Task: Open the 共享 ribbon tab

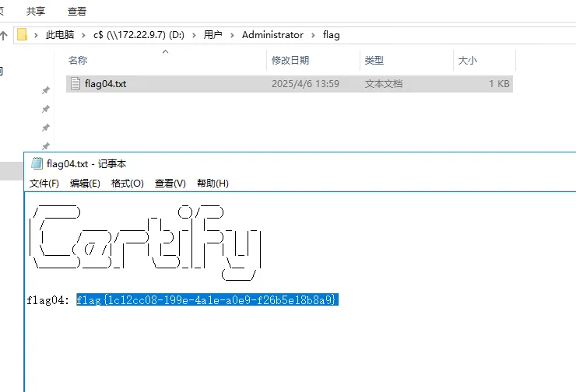Action: 36,12
